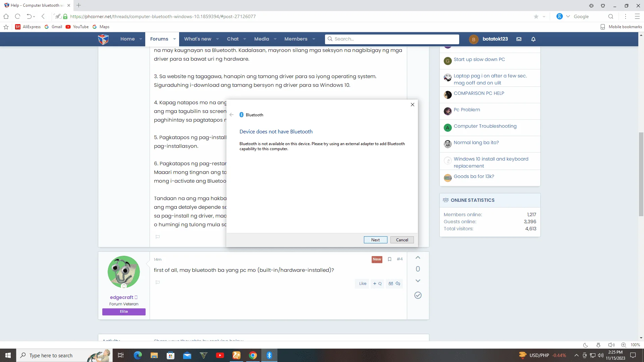Click the PHCorner site logo
Image resolution: width=644 pixels, height=362 pixels.
click(x=103, y=39)
